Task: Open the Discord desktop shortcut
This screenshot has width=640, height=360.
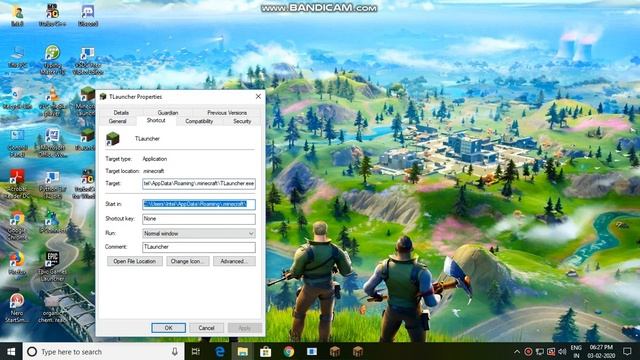Action: [x=88, y=16]
